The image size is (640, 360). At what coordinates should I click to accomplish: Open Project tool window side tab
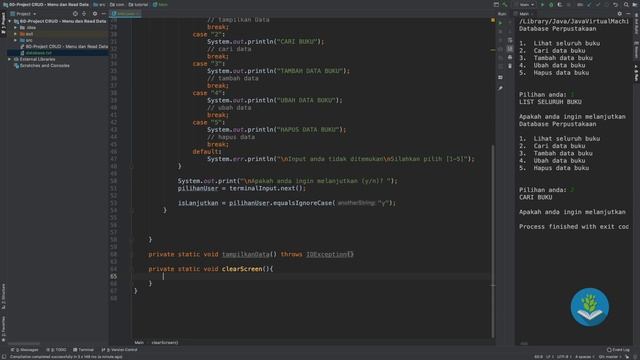click(3, 24)
